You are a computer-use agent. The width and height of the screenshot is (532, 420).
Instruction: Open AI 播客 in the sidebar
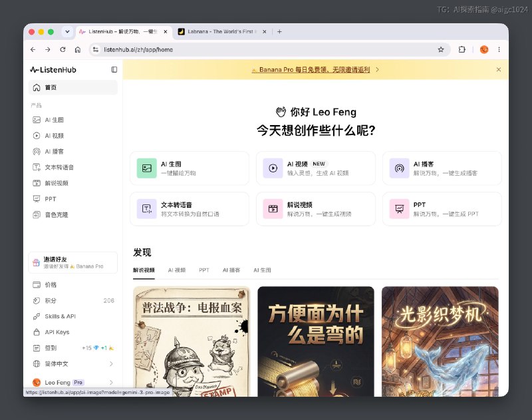73,152
